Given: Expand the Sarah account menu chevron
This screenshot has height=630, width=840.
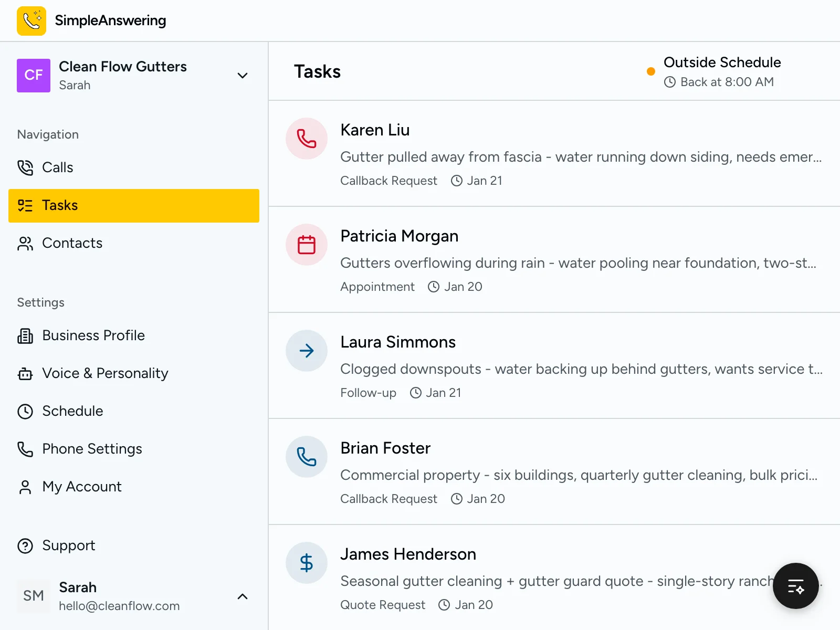Looking at the screenshot, I should tap(242, 596).
